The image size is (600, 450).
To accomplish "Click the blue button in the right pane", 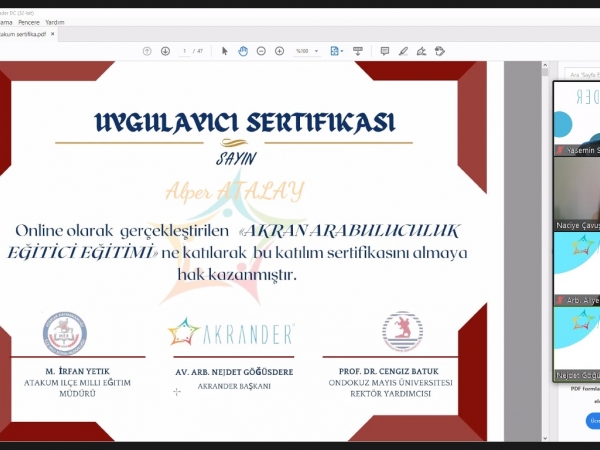I will click(593, 421).
